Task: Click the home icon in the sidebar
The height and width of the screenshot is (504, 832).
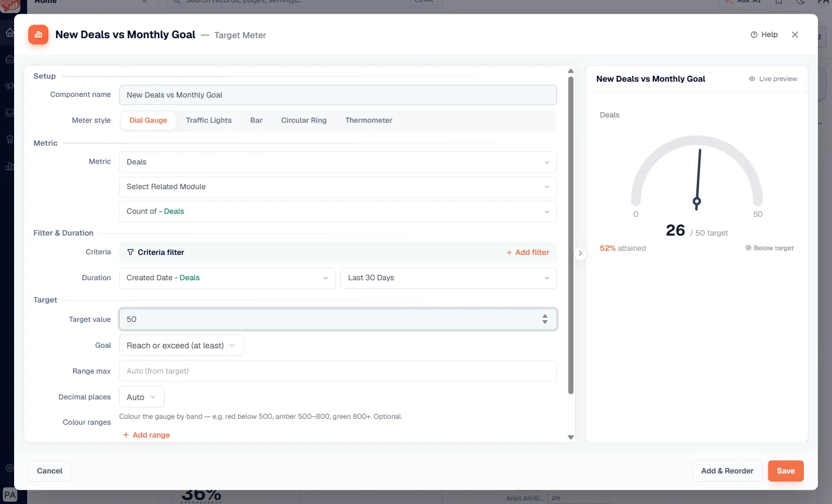Action: point(9,33)
